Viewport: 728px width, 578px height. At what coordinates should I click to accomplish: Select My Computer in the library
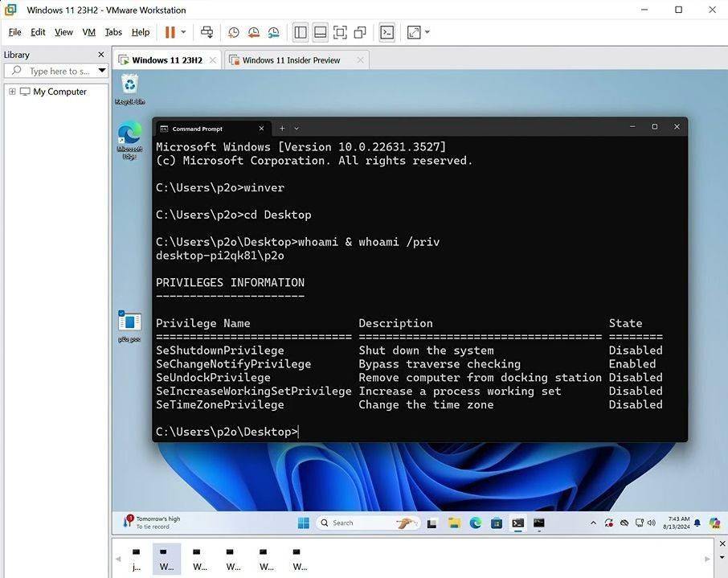[59, 92]
